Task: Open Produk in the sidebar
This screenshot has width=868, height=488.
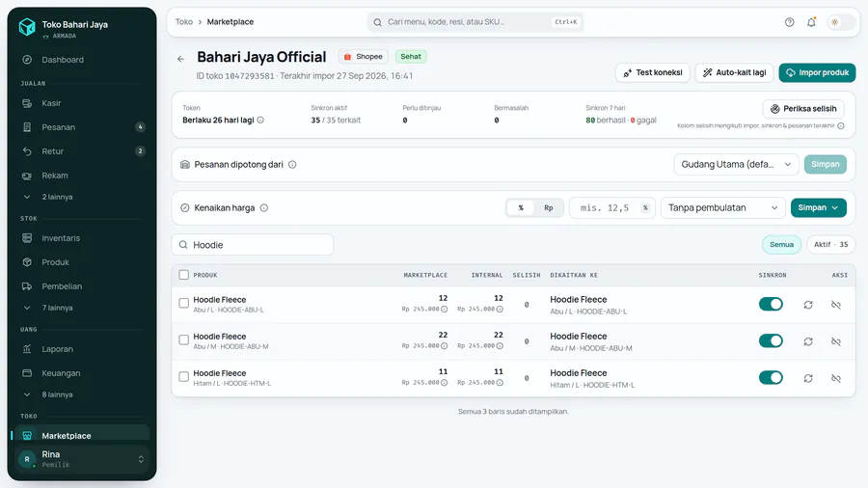Action: click(81, 262)
